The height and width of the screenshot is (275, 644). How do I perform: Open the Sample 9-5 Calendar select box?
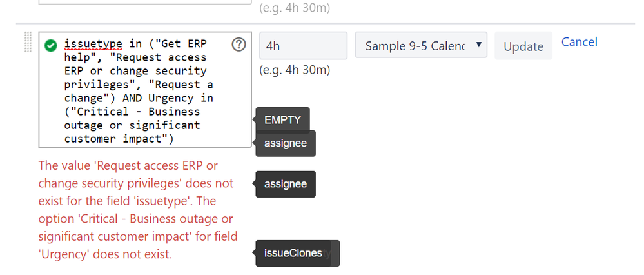click(421, 45)
